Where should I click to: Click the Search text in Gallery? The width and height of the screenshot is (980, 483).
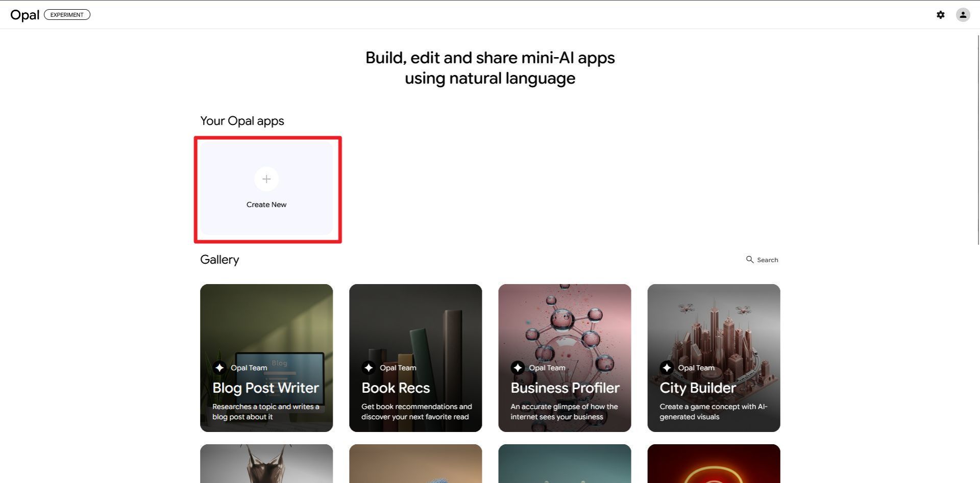[767, 260]
